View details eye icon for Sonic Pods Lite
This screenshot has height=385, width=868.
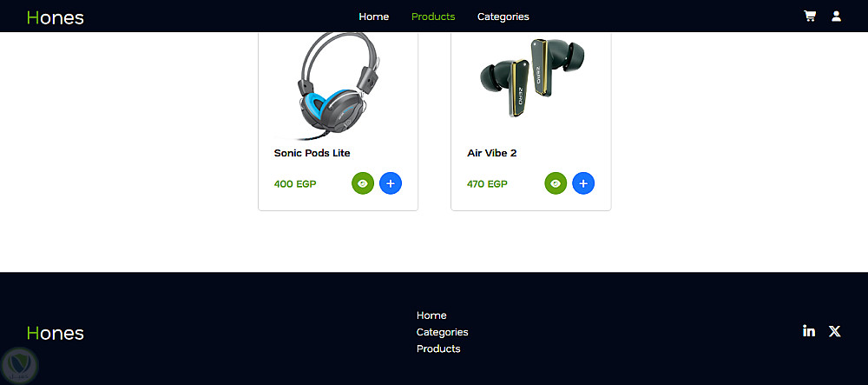(x=363, y=183)
